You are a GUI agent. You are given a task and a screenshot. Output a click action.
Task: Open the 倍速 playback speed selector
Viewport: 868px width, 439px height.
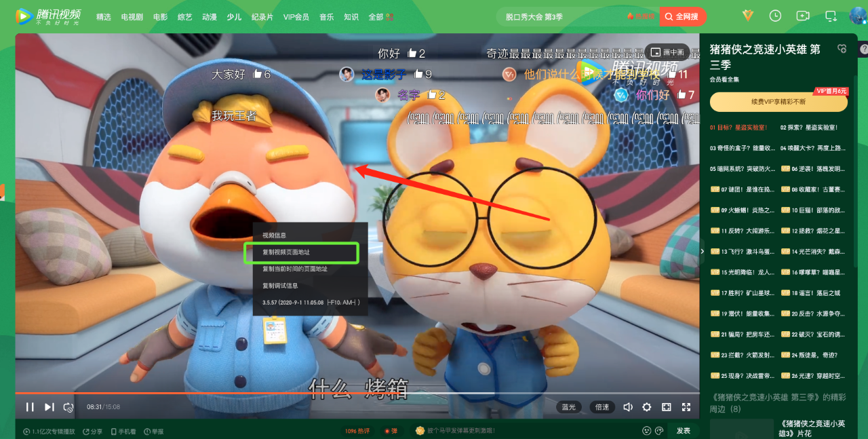(x=602, y=407)
